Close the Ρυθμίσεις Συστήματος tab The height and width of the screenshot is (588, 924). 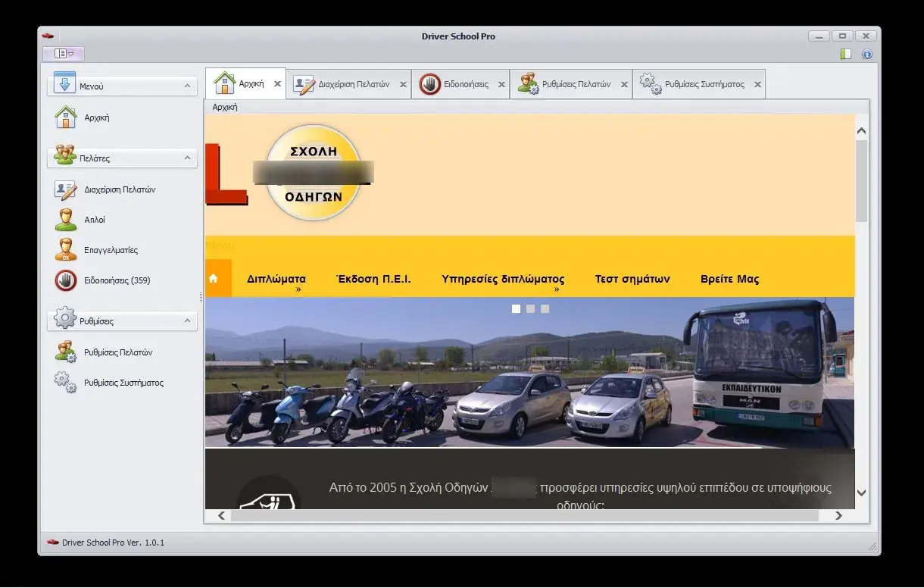(x=757, y=84)
